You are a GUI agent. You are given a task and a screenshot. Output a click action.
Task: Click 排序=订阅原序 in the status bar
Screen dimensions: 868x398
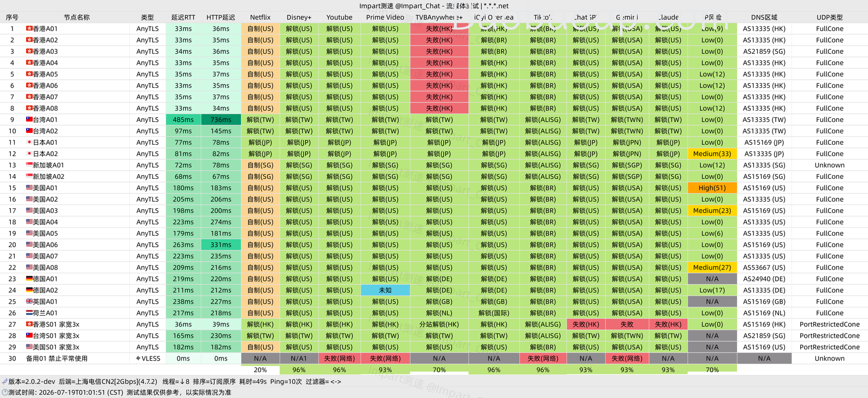coord(213,382)
